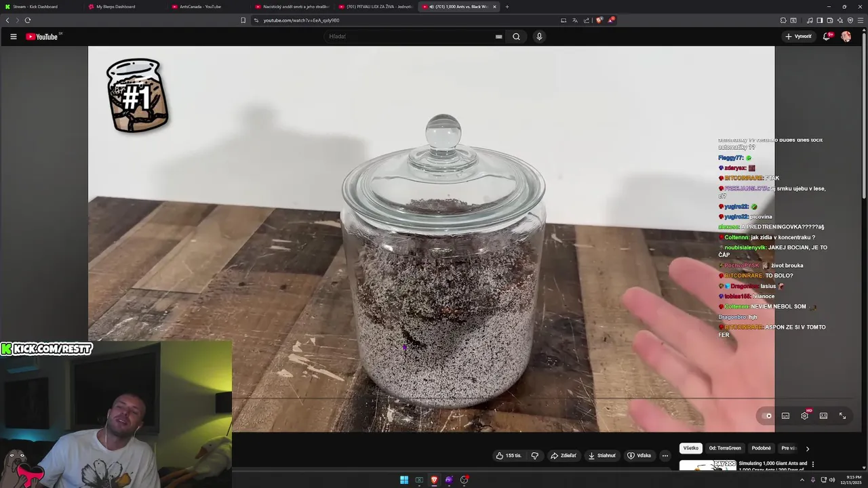The width and height of the screenshot is (868, 488).
Task: Open the Windows Start button
Action: [404, 480]
